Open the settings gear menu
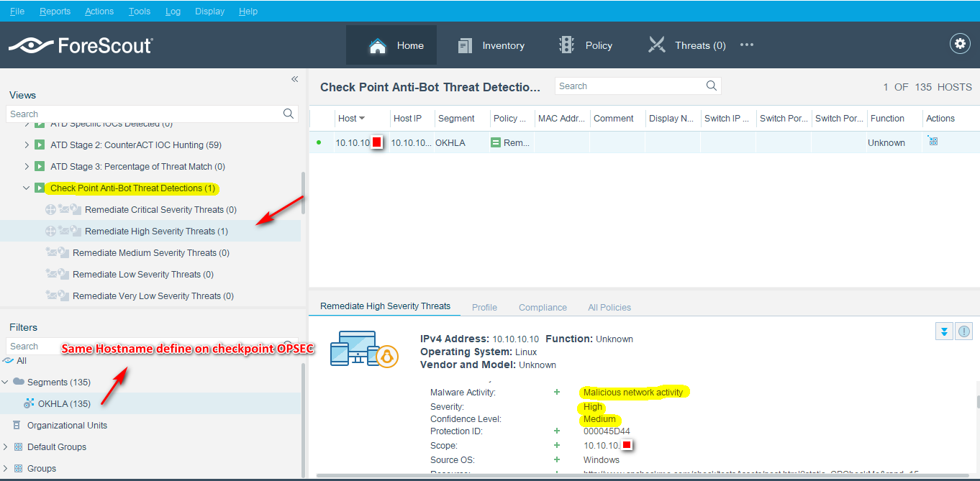The image size is (980, 481). pos(960,43)
